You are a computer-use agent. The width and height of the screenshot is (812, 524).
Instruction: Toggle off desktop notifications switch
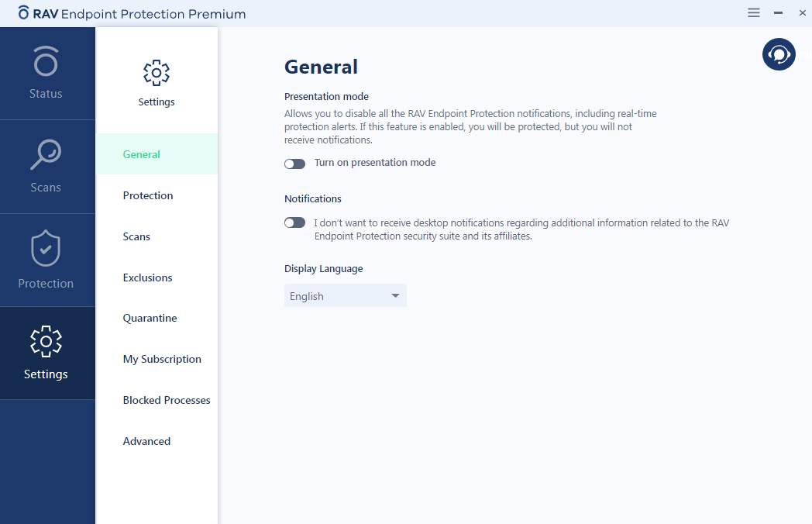coord(294,222)
